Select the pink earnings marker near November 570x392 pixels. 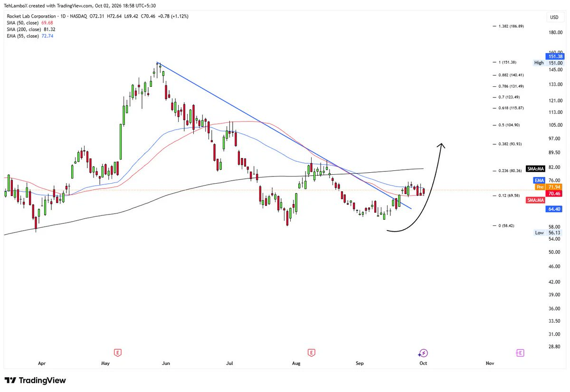click(520, 353)
